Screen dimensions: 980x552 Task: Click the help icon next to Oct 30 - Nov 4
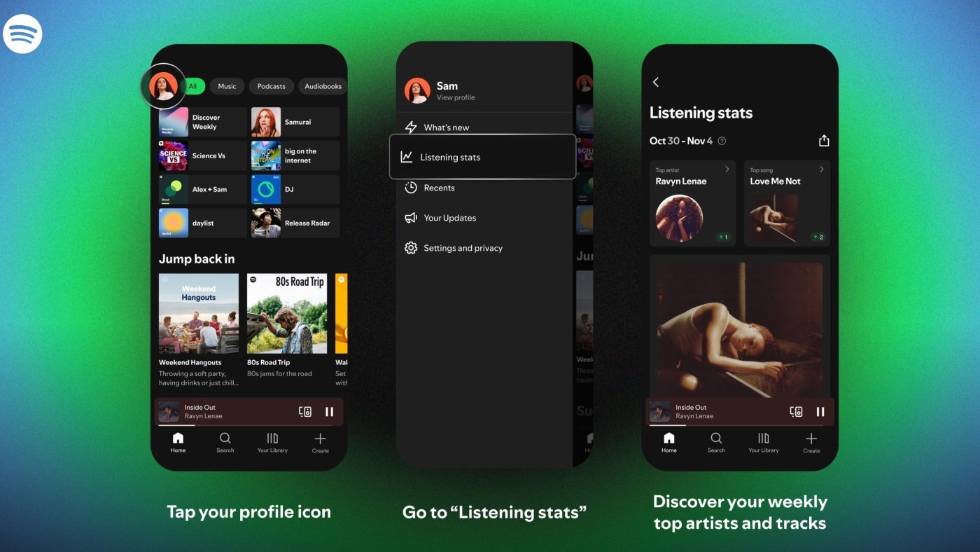click(x=722, y=141)
